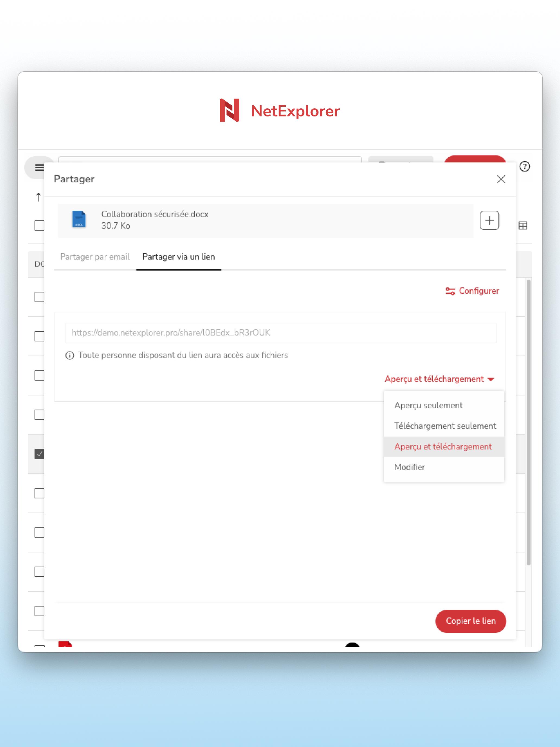Screen dimensions: 560x747
Task: Close the Partager dialog
Action: coord(501,179)
